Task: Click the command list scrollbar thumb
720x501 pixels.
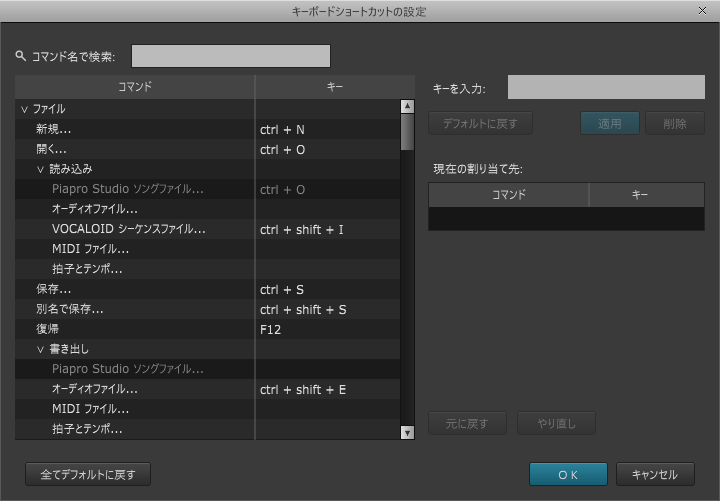Action: (x=407, y=131)
